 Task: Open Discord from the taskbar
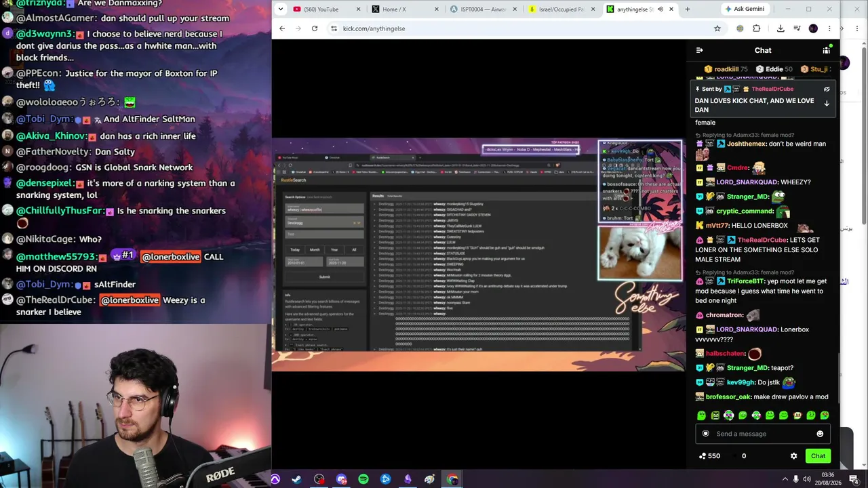[341, 480]
